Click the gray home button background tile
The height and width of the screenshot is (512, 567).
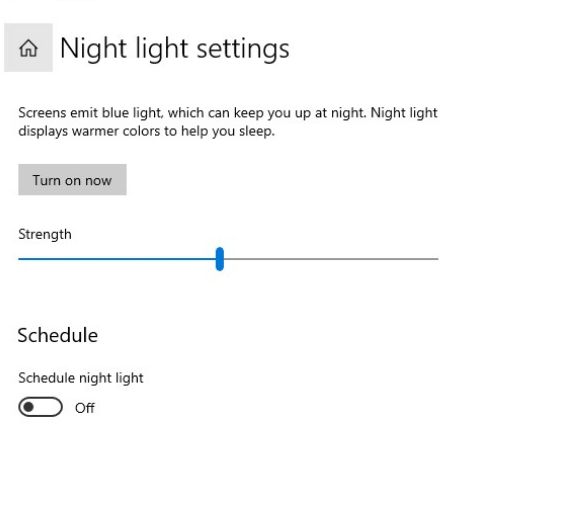(28, 47)
